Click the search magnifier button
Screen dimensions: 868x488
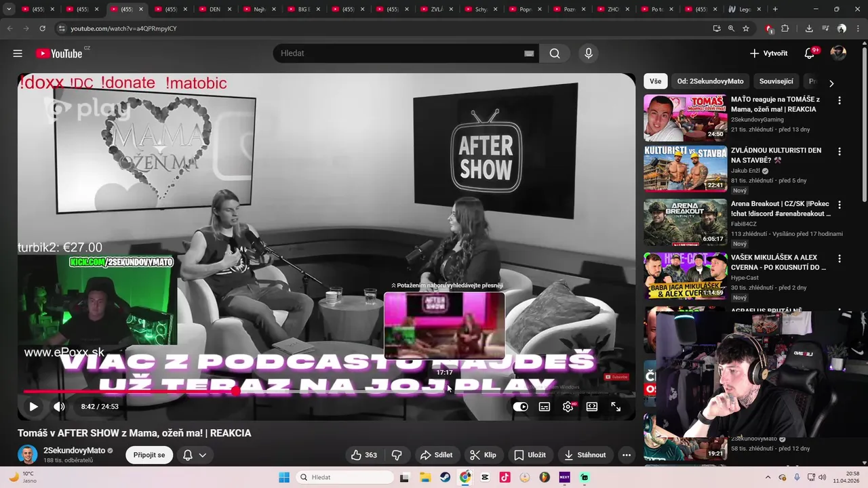tap(555, 54)
